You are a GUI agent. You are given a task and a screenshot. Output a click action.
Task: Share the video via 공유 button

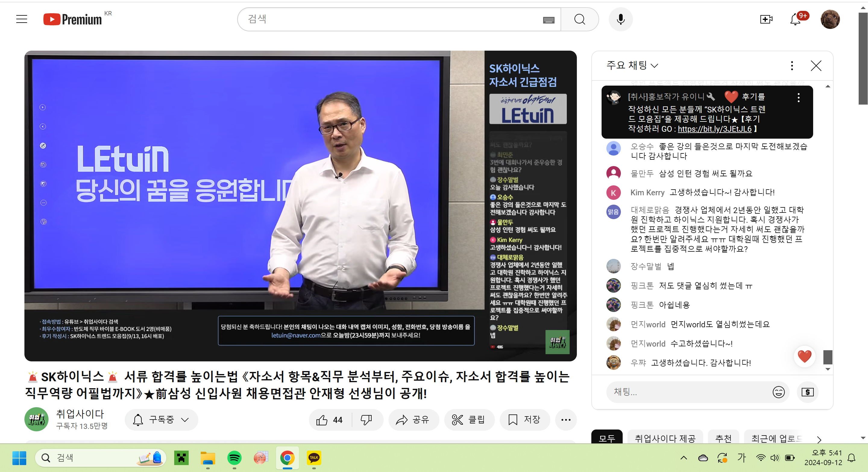click(414, 420)
